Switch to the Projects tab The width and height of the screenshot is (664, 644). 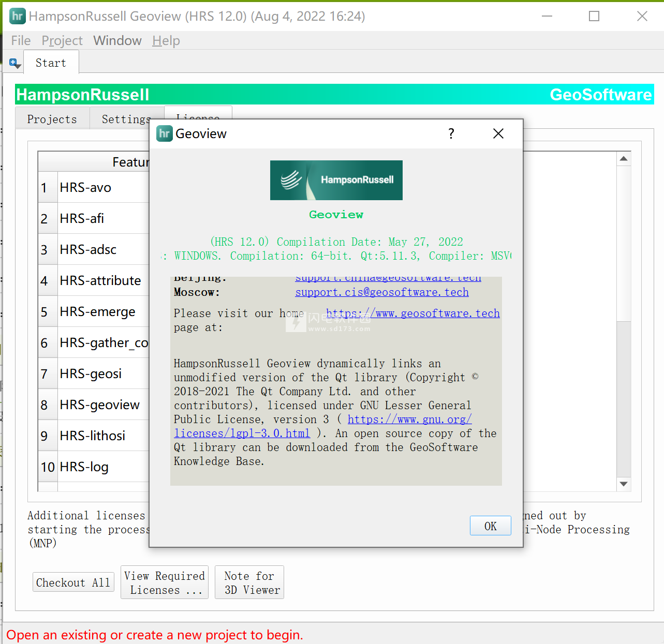52,119
